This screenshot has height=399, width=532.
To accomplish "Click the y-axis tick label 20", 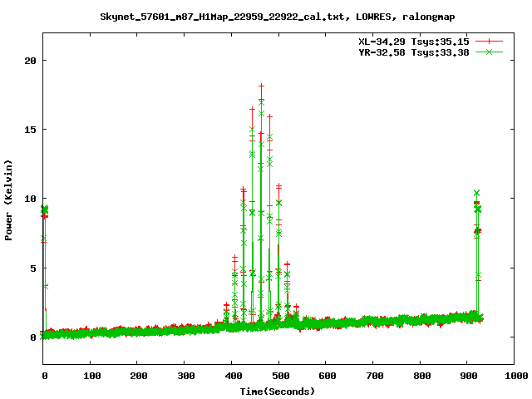I will pyautogui.click(x=30, y=61).
